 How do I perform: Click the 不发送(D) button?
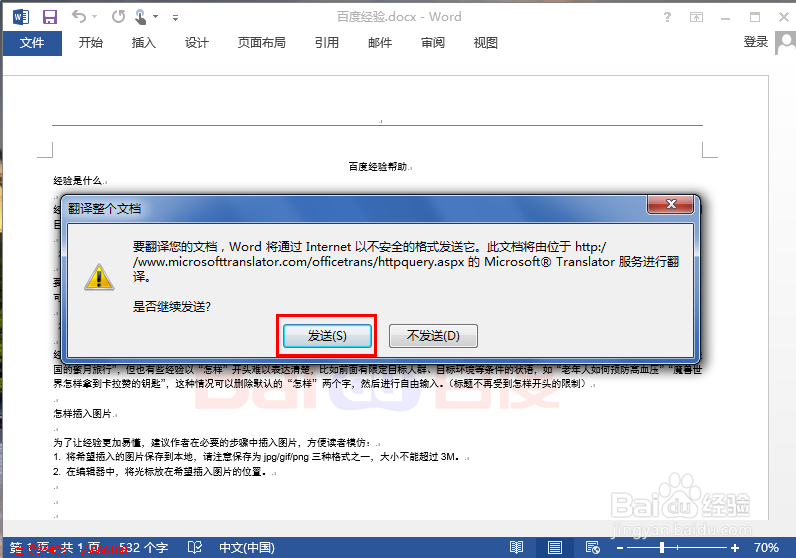pyautogui.click(x=433, y=336)
